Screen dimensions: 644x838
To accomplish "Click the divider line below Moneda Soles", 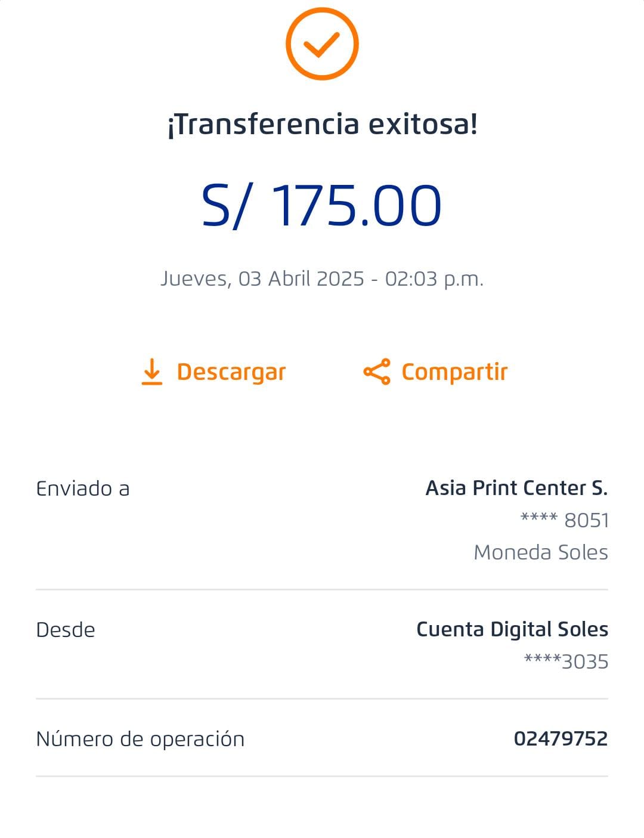I will point(322,589).
